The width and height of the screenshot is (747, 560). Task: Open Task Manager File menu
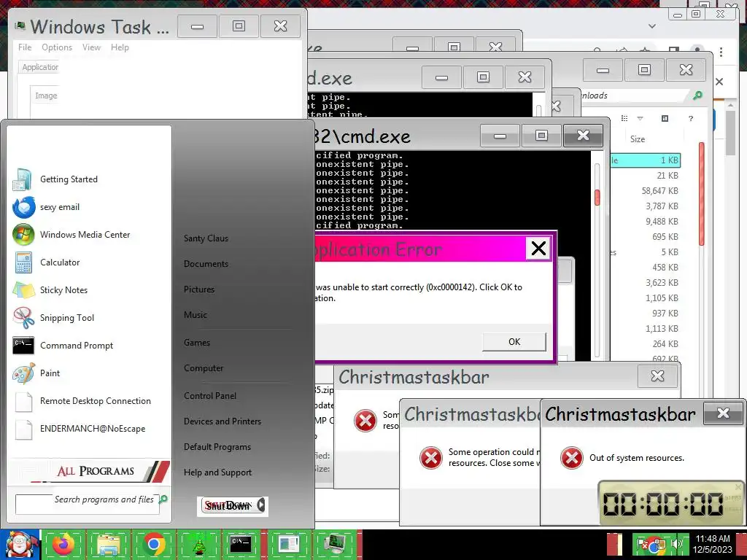(25, 47)
